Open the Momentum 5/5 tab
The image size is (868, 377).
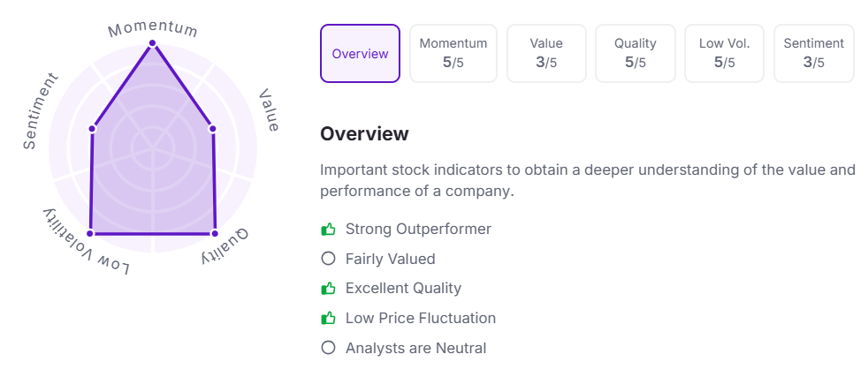[x=453, y=54]
